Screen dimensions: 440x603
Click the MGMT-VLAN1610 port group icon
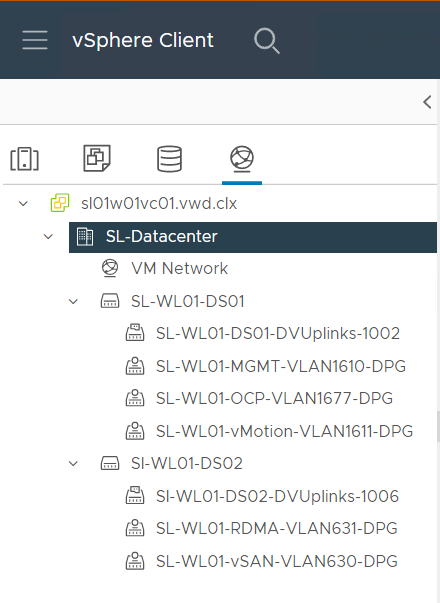coord(135,366)
